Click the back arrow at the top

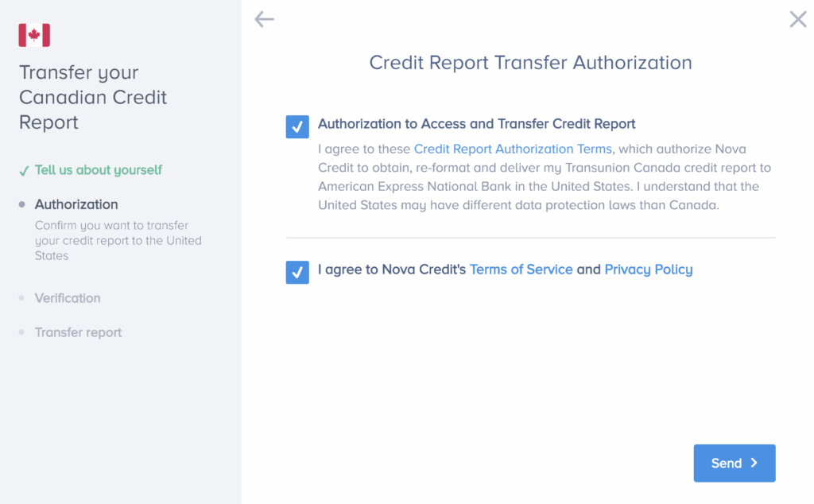coord(264,19)
